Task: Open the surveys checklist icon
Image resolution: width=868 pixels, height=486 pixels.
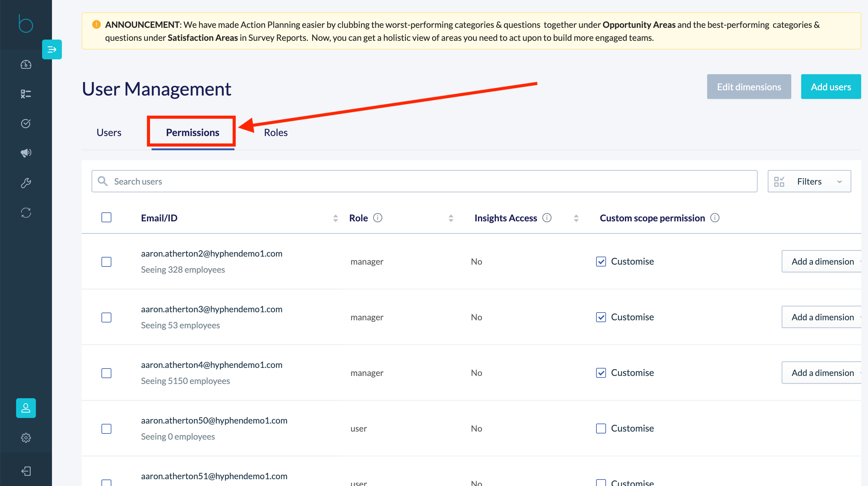Action: click(26, 94)
